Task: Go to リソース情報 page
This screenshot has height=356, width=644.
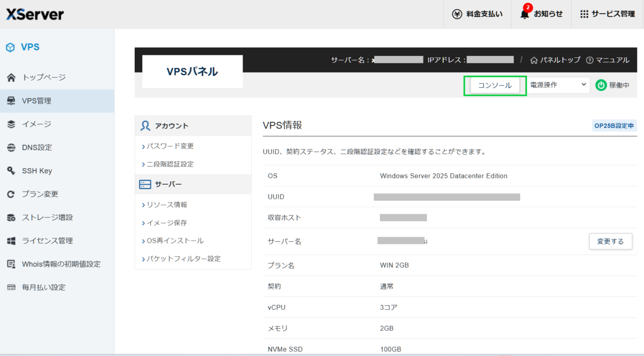Action: (167, 205)
